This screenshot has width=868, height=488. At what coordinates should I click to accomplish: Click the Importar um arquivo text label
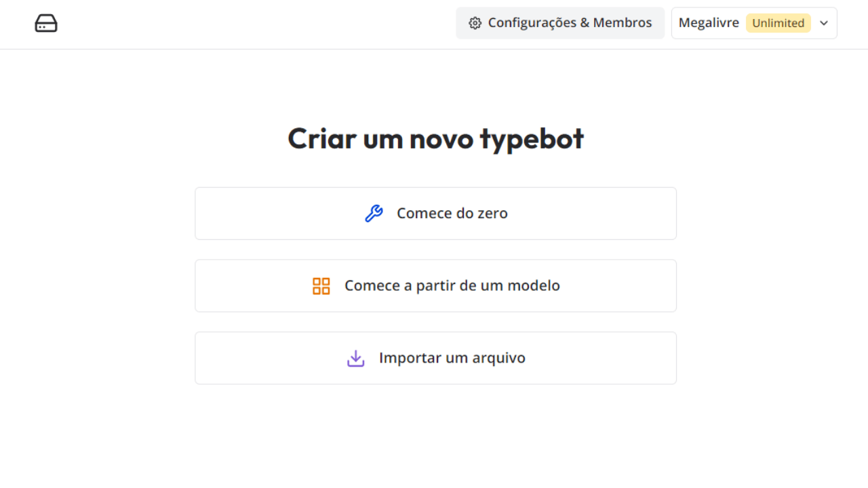(452, 358)
